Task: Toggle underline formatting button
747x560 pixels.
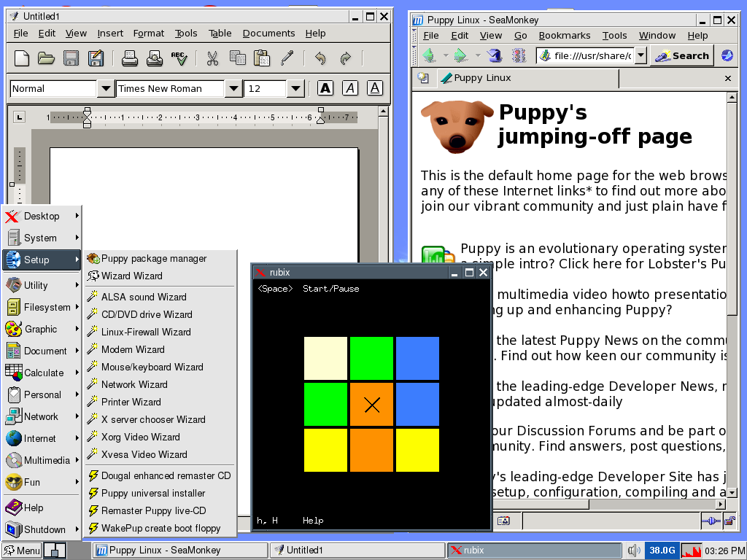Action: (375, 88)
